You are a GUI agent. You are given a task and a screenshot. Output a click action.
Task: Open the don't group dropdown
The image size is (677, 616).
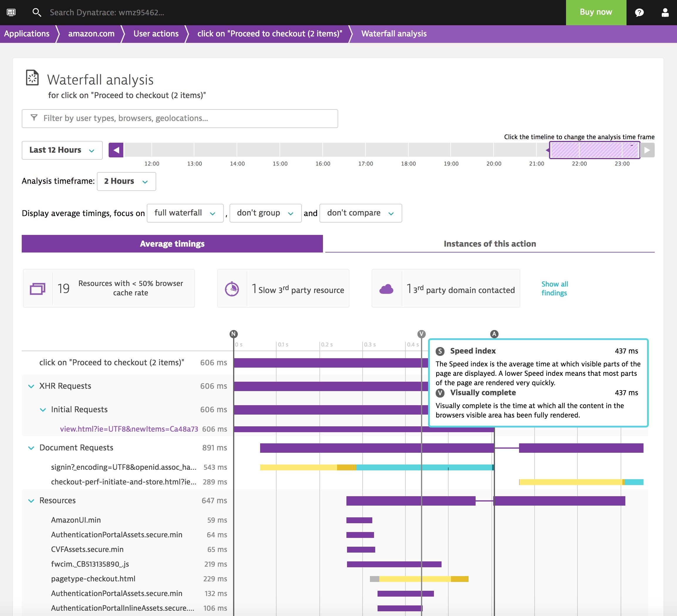point(265,213)
